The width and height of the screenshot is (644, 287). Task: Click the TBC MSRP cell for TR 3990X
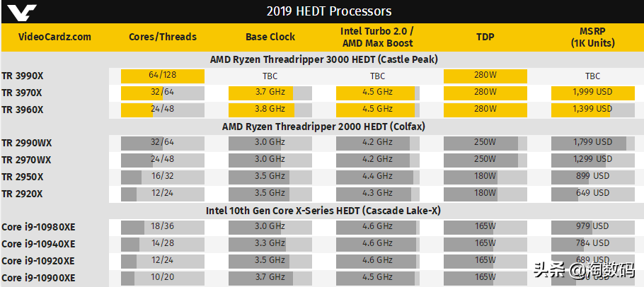[x=592, y=76]
